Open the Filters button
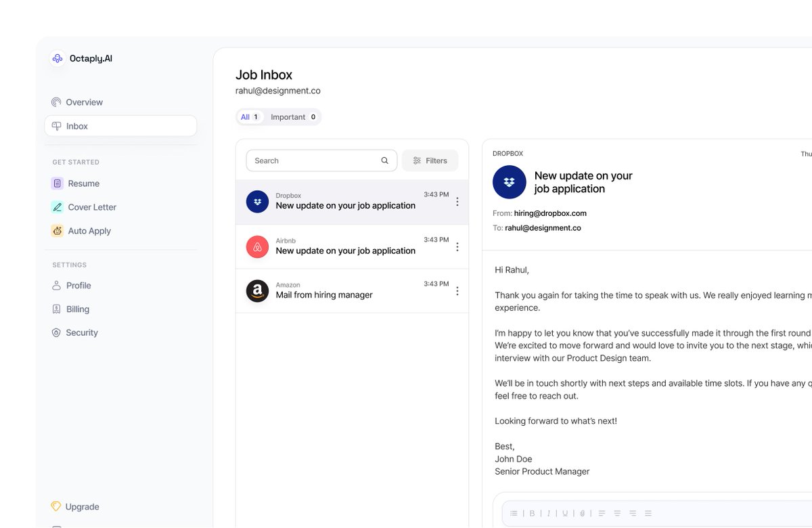This screenshot has height=528, width=812. tap(430, 160)
